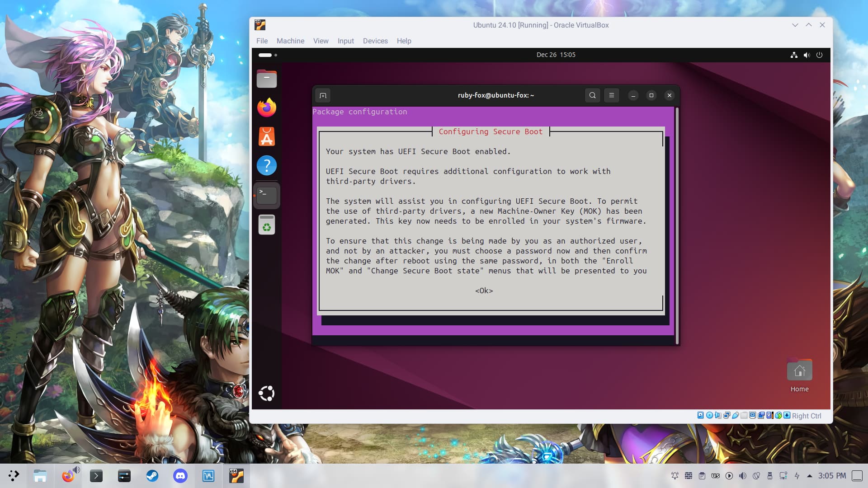The height and width of the screenshot is (488, 868).
Task: Open Files manager in Ubuntu dock
Action: [x=266, y=79]
